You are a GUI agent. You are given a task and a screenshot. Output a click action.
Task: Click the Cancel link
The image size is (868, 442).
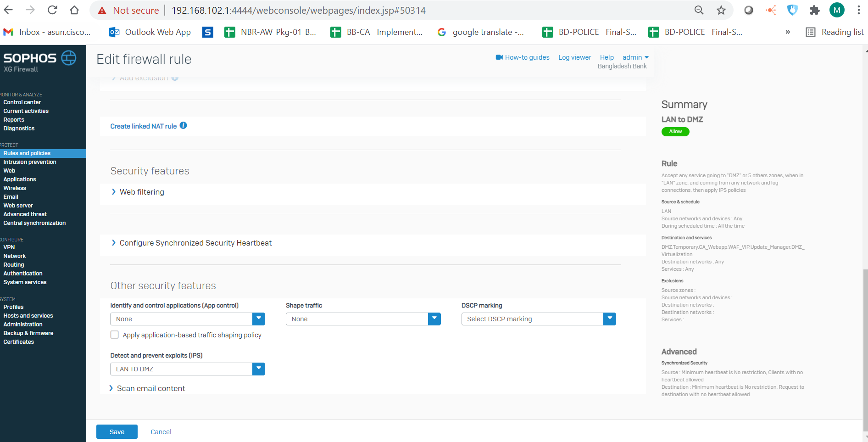click(x=161, y=432)
